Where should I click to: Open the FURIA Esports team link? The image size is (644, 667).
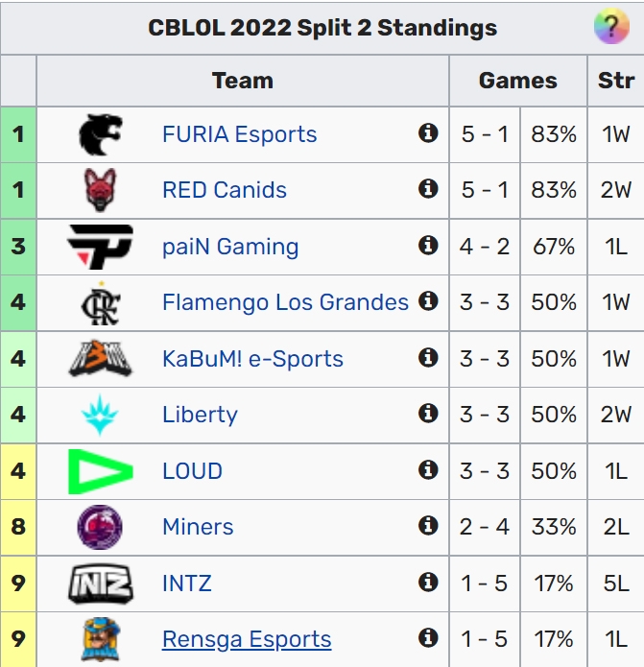click(240, 134)
